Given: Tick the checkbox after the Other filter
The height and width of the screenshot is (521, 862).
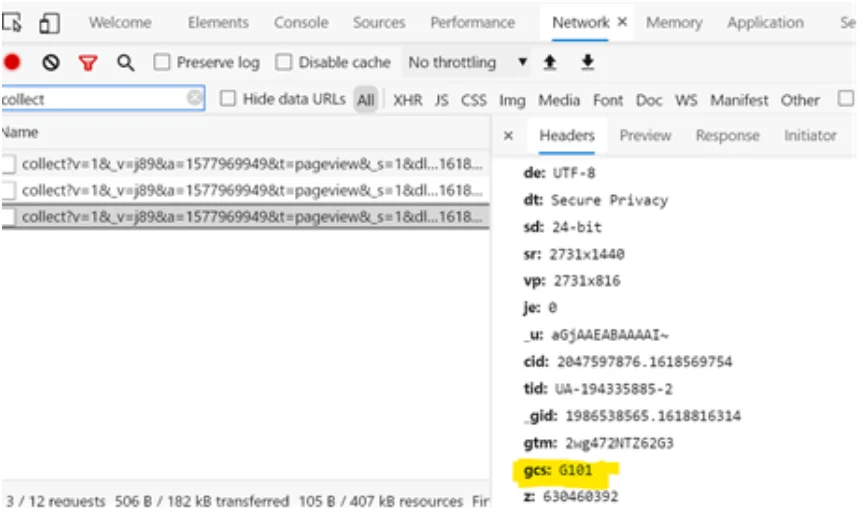Looking at the screenshot, I should [x=846, y=98].
